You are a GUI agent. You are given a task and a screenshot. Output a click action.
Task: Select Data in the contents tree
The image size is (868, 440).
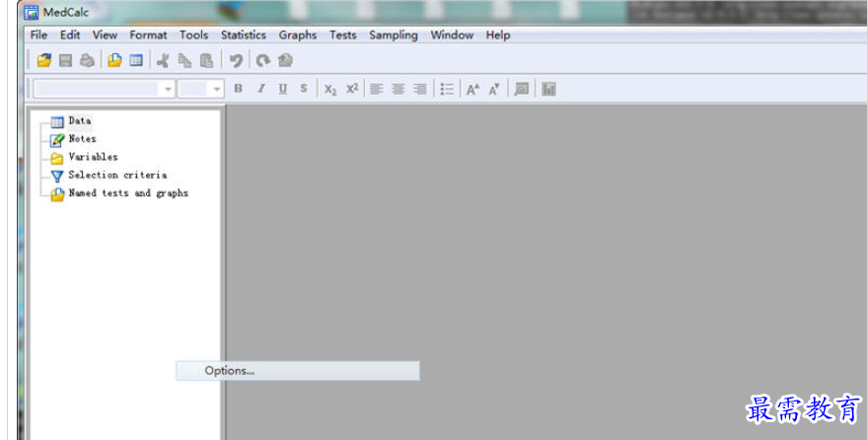tap(80, 120)
